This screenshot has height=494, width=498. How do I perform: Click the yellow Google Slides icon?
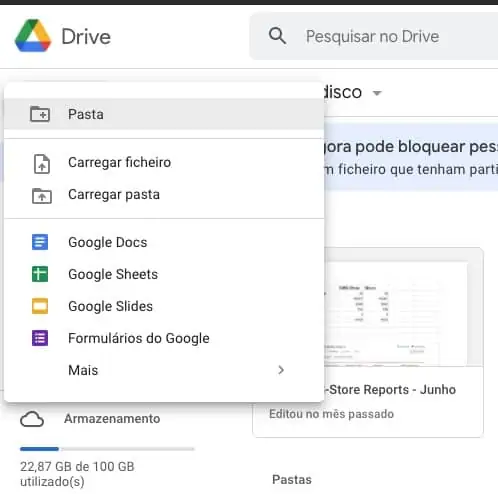[40, 306]
